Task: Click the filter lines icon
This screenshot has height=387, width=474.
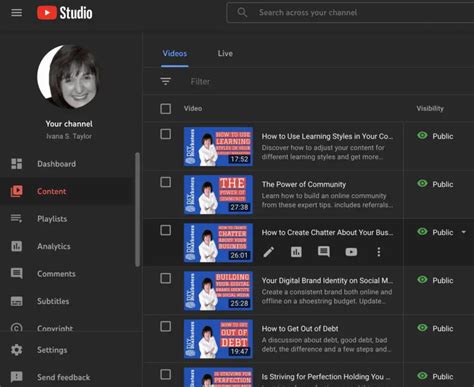Action: [x=166, y=81]
